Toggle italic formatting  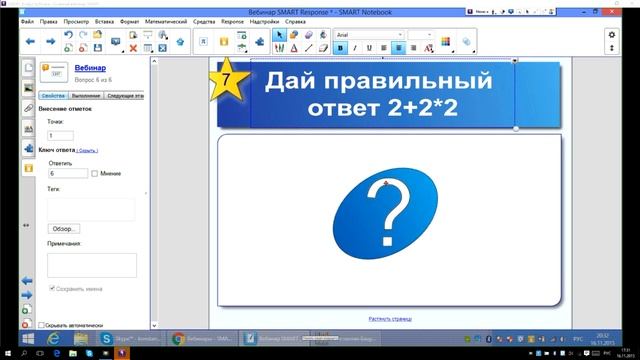355,48
